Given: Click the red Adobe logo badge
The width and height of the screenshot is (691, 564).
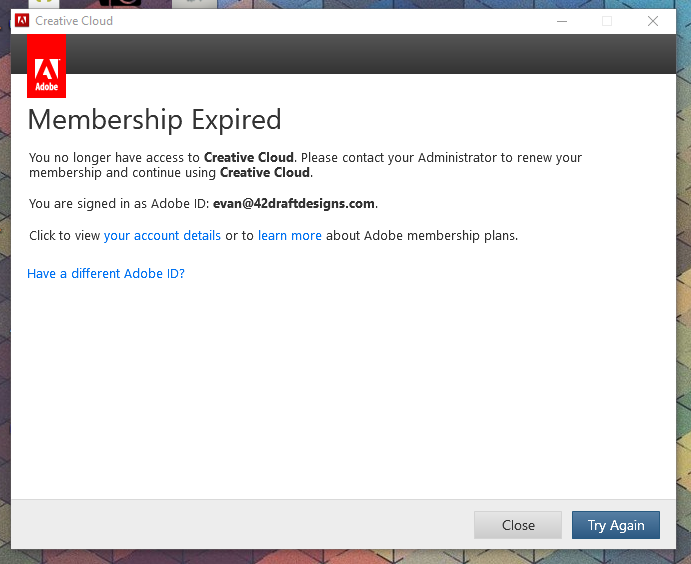Looking at the screenshot, I should click(46, 66).
